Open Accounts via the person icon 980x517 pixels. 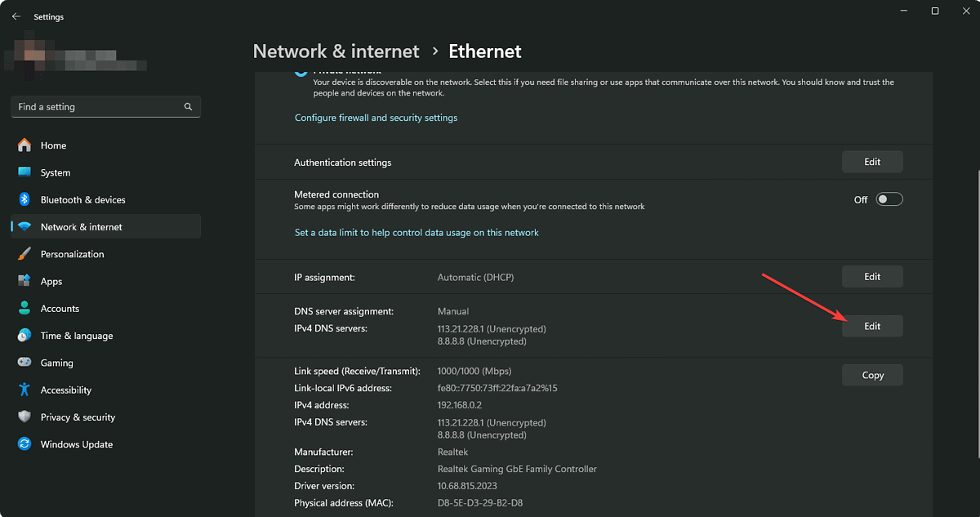24,309
